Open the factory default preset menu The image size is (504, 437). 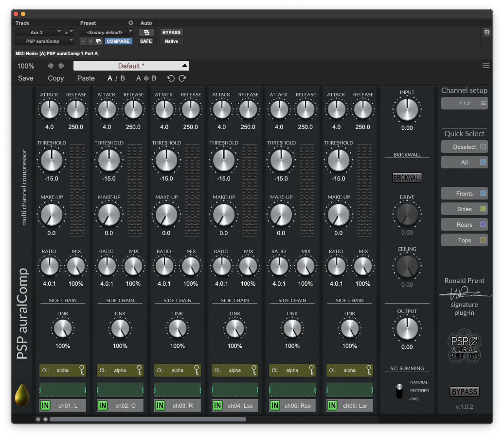[x=106, y=33]
